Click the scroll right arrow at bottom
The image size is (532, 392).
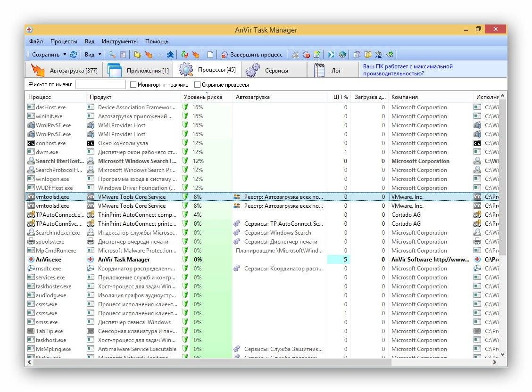(495, 362)
